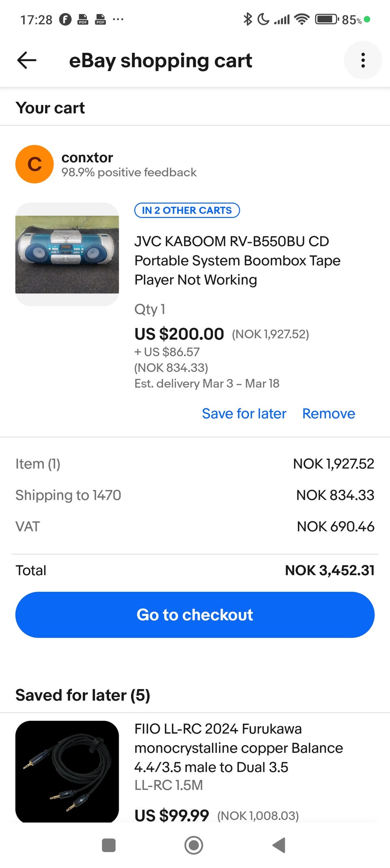Tap the IN 2 OTHER CARTS badge
The width and height of the screenshot is (390, 868).
[x=187, y=210]
